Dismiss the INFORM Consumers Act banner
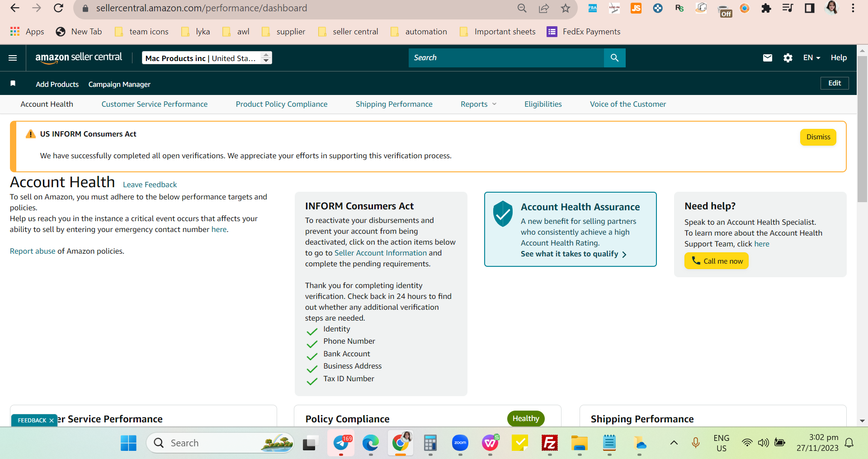The width and height of the screenshot is (868, 459). (818, 137)
